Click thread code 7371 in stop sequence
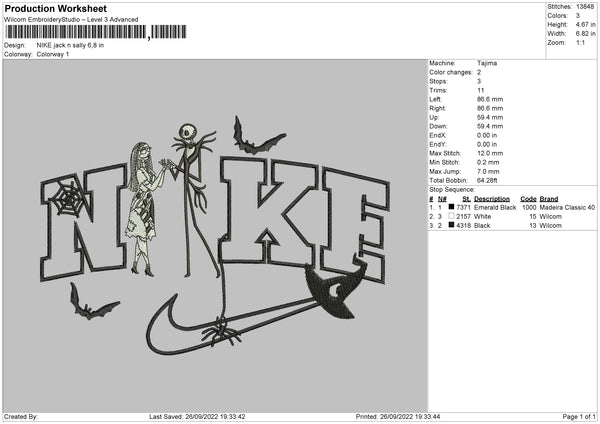 [463, 207]
